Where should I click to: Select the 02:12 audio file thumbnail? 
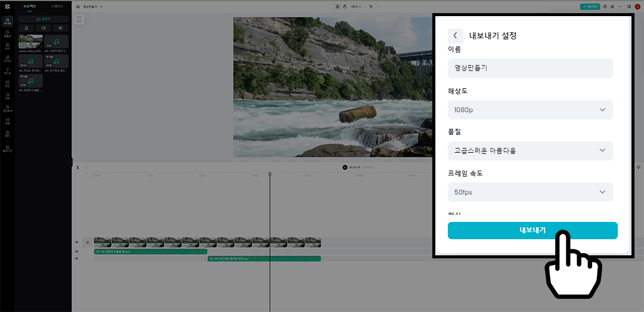point(56,41)
